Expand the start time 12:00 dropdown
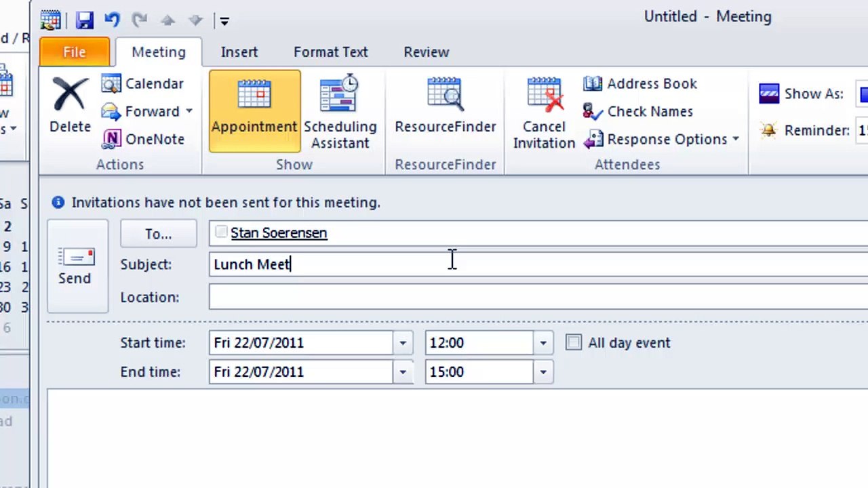 click(x=543, y=343)
